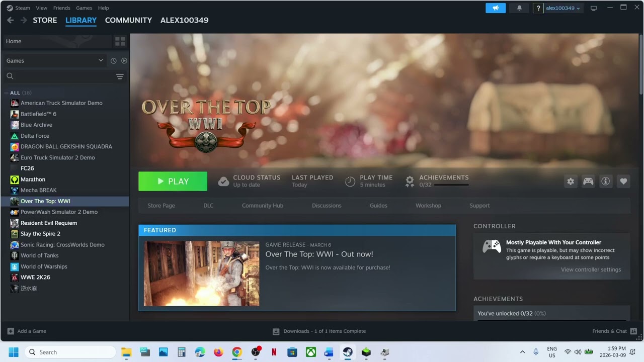Toggle sort by recent activity clock icon
Screen dimensions: 644x362
[113, 61]
